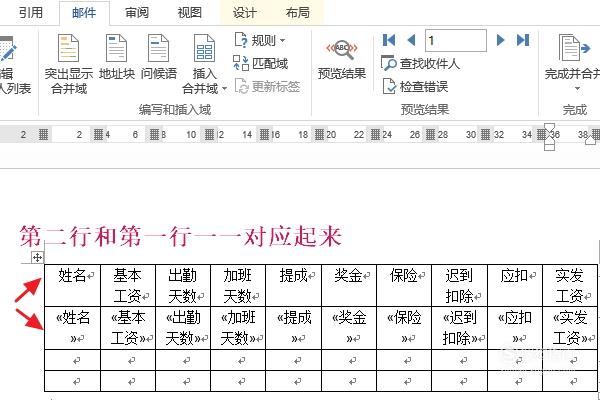Open the 视图 tab
Screen dimensions: 600x400
[189, 13]
